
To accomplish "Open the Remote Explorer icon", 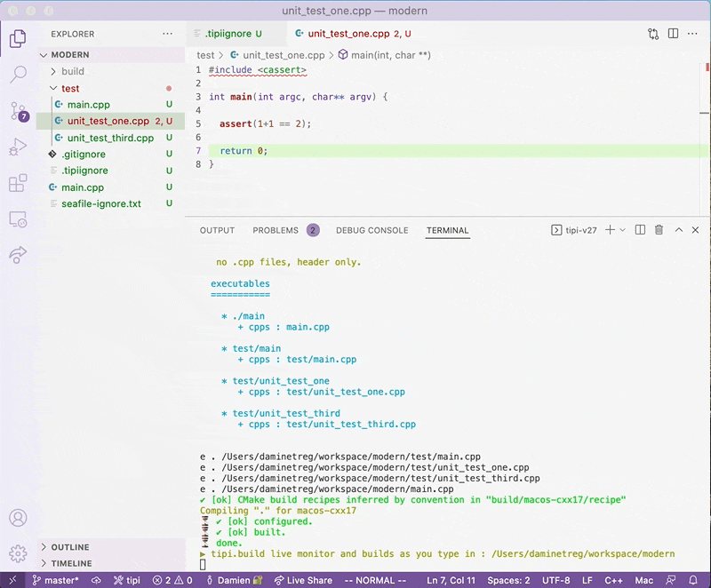I will (x=16, y=219).
